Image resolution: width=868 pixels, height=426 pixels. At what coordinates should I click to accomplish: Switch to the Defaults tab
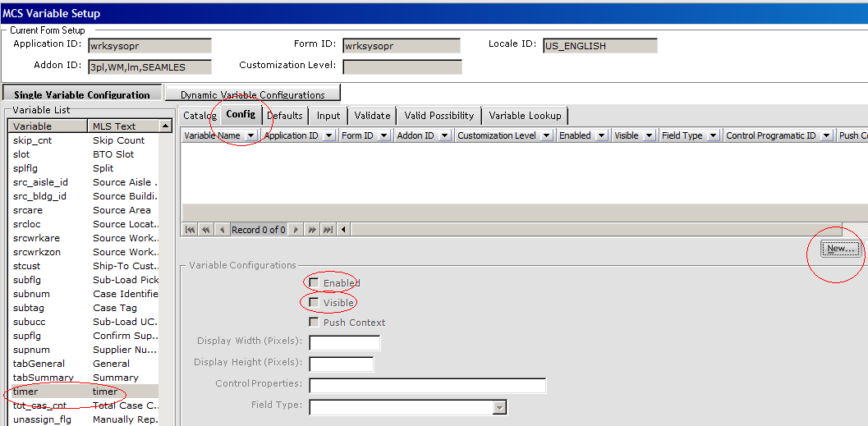pos(285,116)
